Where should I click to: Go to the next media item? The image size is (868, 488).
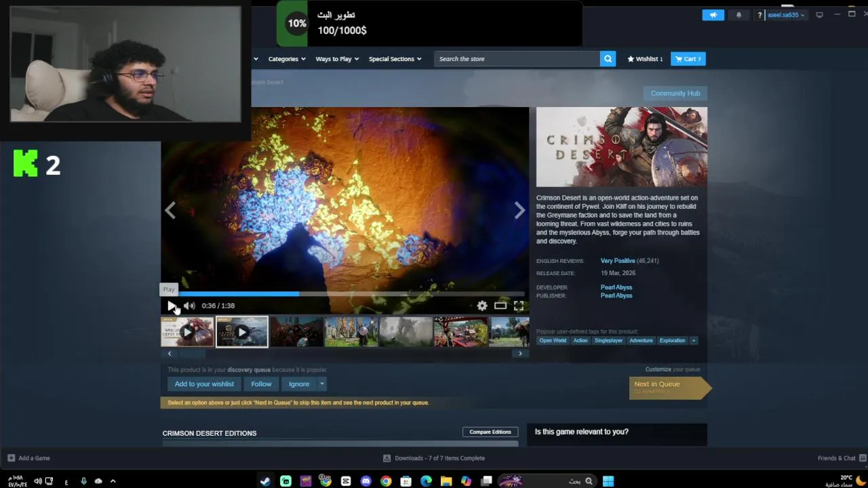click(519, 210)
